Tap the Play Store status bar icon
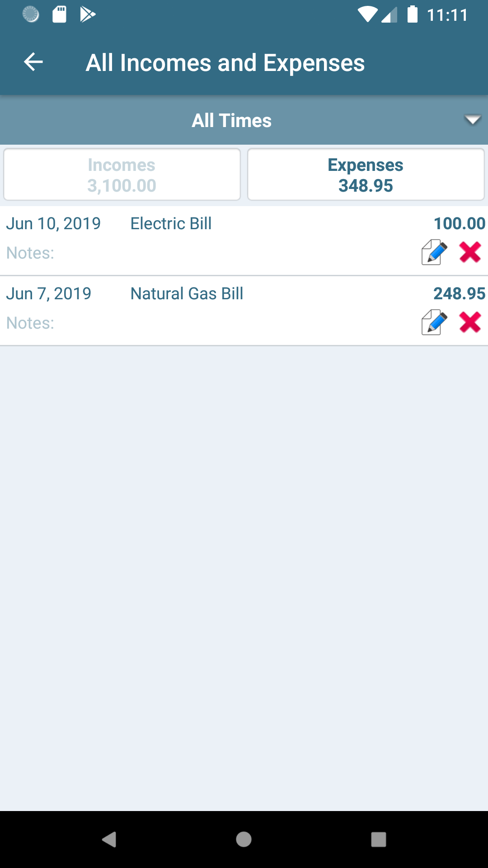 coord(88,14)
